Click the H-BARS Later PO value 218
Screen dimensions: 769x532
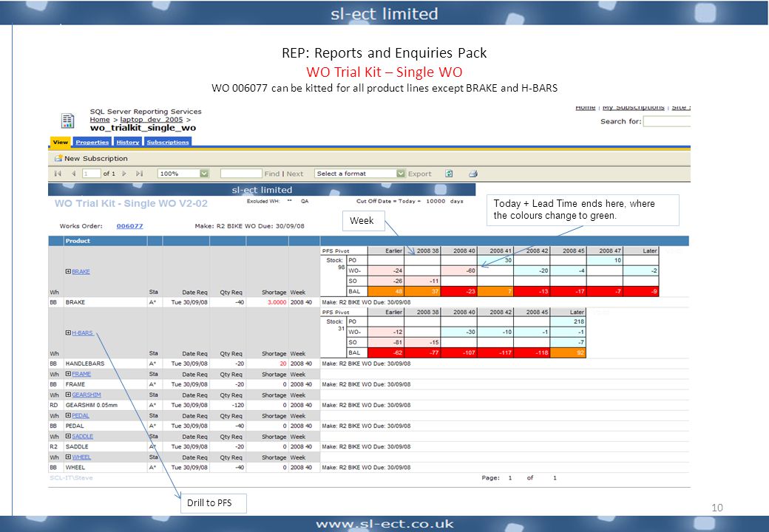(568, 322)
